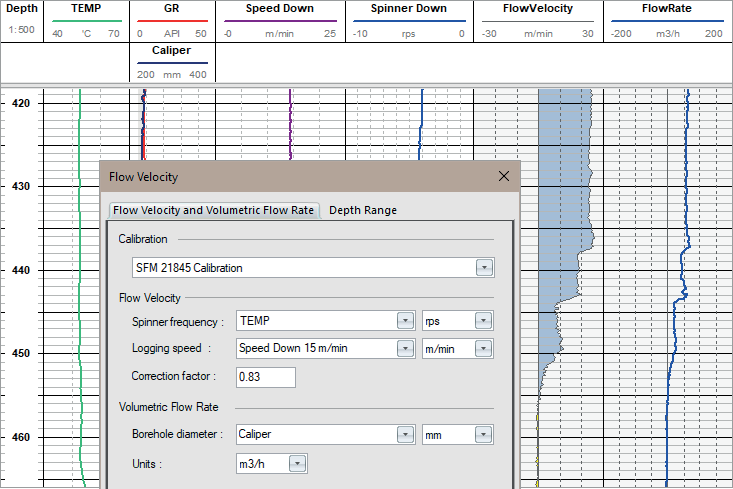Click the Speed Down column header

pos(280,8)
